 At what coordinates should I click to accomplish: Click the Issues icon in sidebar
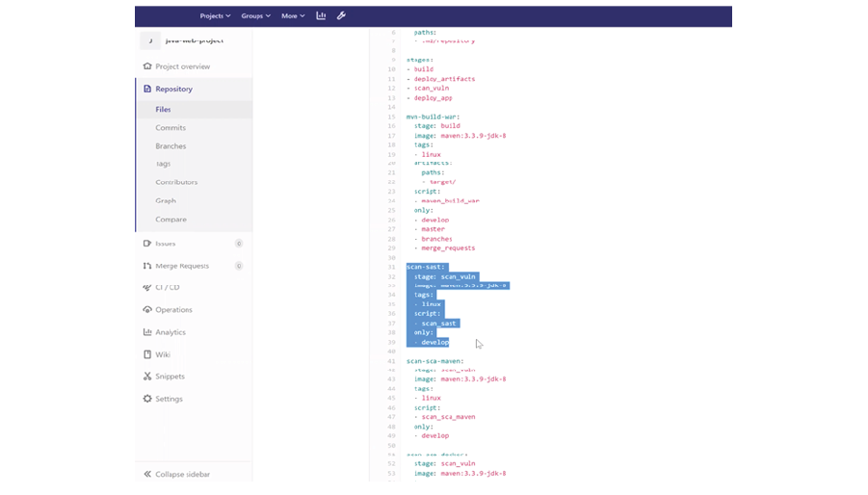tap(147, 244)
